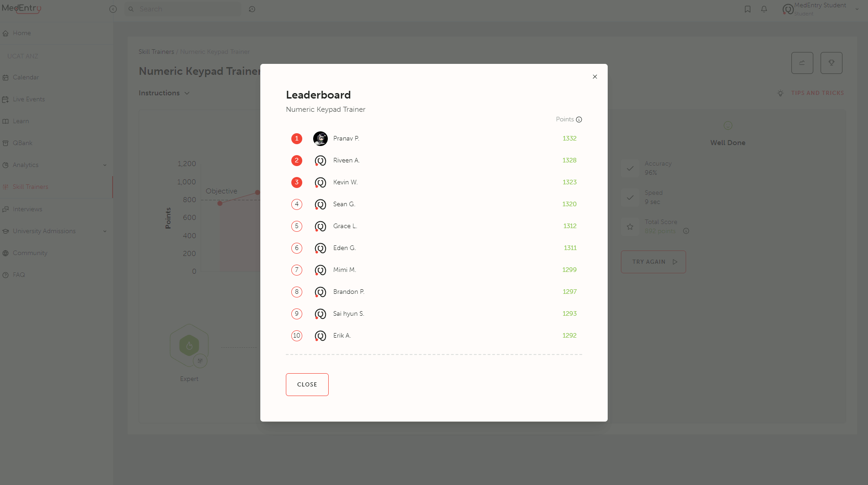868x485 pixels.
Task: Click the Skill Trainers hash icon
Action: (x=6, y=187)
